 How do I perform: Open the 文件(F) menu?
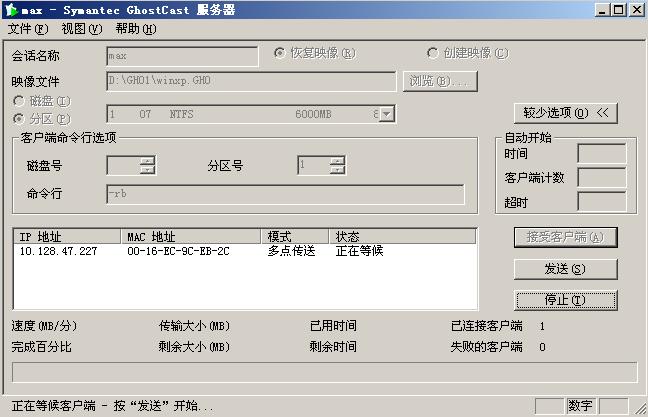pyautogui.click(x=28, y=29)
